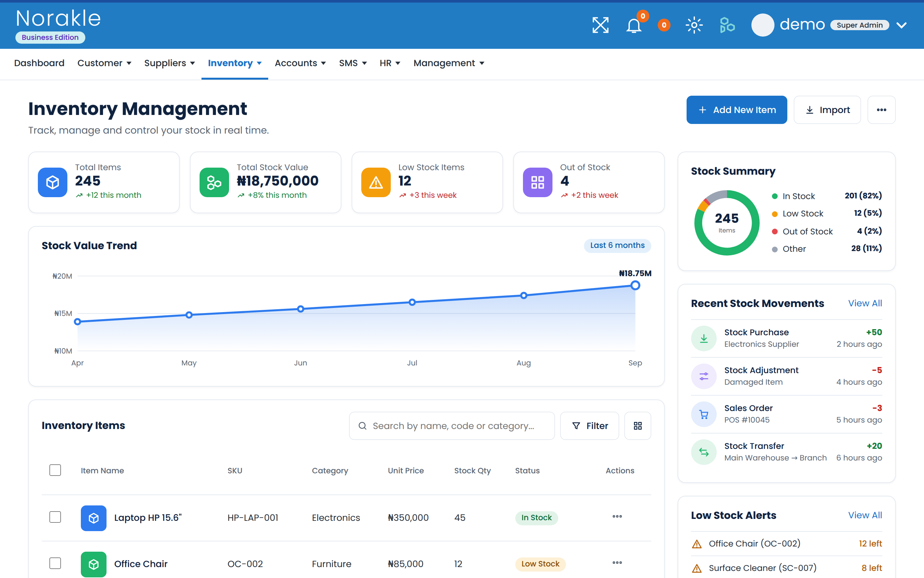Open the more options ellipsis button
Viewport: 924px width, 578px height.
pos(881,110)
